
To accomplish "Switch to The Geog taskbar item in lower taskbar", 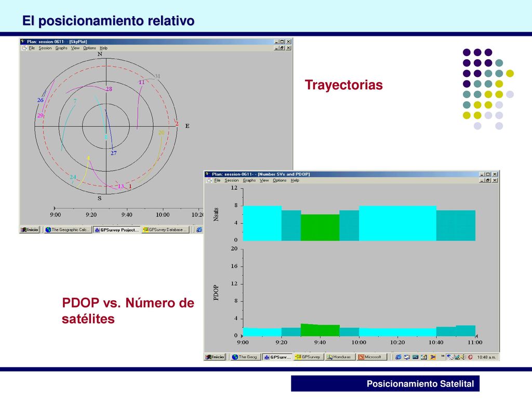I will (x=246, y=357).
